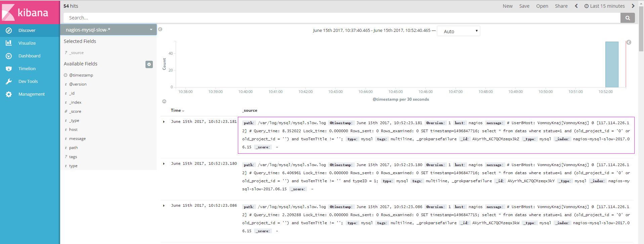Viewport: 644px width, 244px height.
Task: Open the Last 15 minutes time picker
Action: [x=604, y=6]
